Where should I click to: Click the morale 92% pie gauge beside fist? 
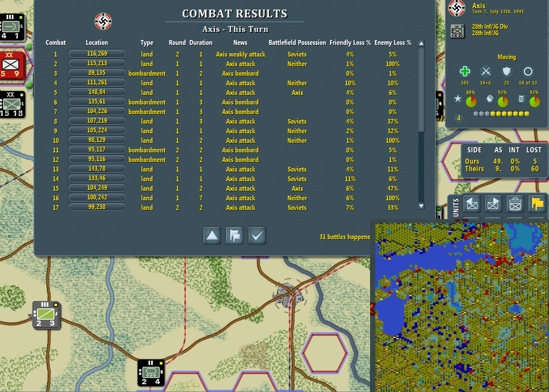click(502, 102)
